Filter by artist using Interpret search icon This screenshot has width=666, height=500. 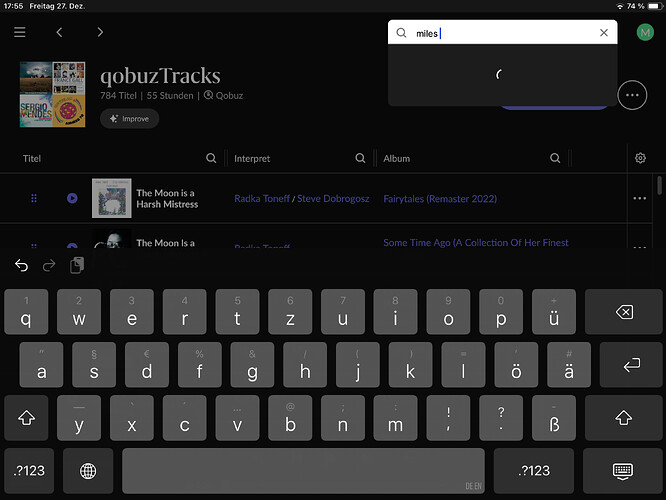point(360,158)
